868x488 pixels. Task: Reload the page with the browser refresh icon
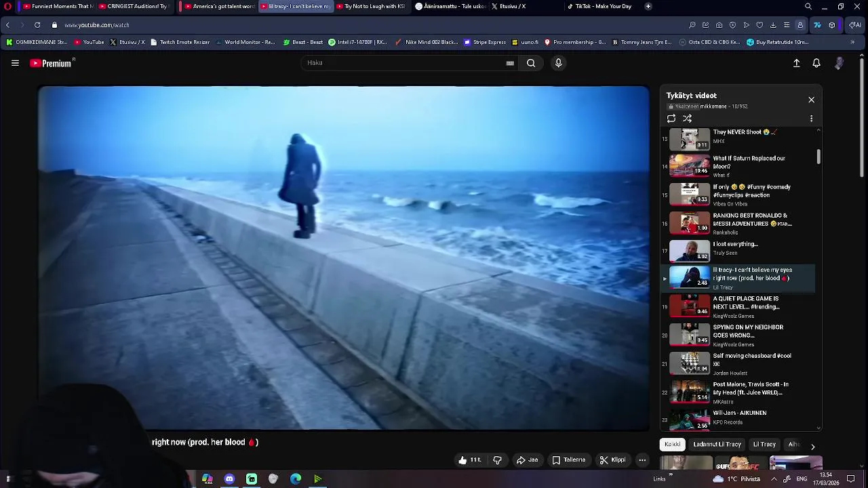(37, 25)
